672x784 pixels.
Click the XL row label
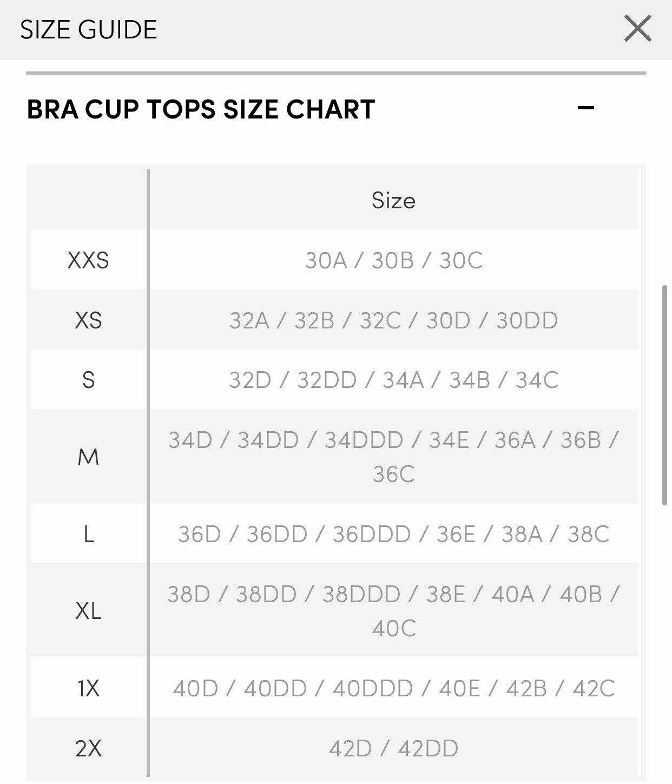point(88,611)
